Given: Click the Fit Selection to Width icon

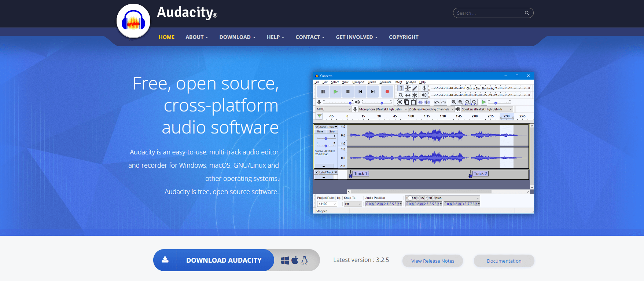Looking at the screenshot, I should click(x=467, y=102).
